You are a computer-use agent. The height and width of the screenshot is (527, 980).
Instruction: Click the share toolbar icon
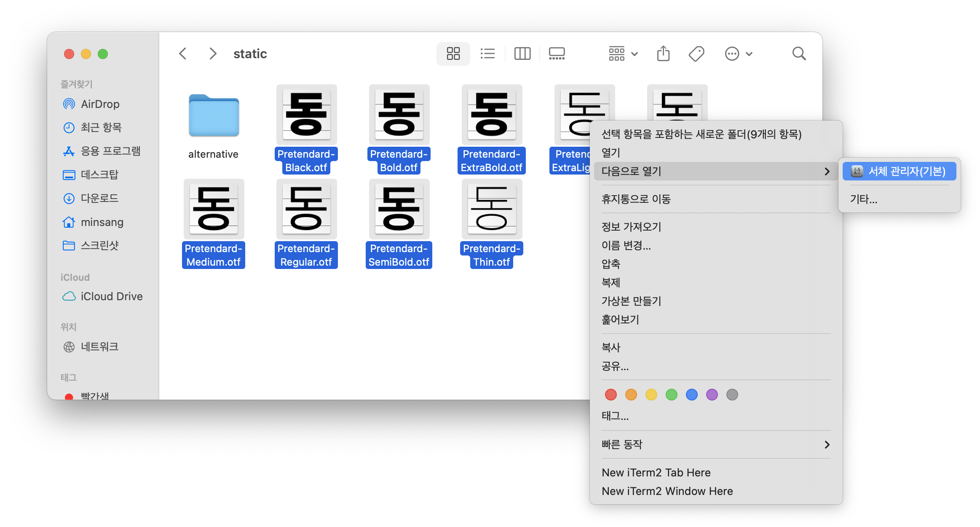coord(663,54)
